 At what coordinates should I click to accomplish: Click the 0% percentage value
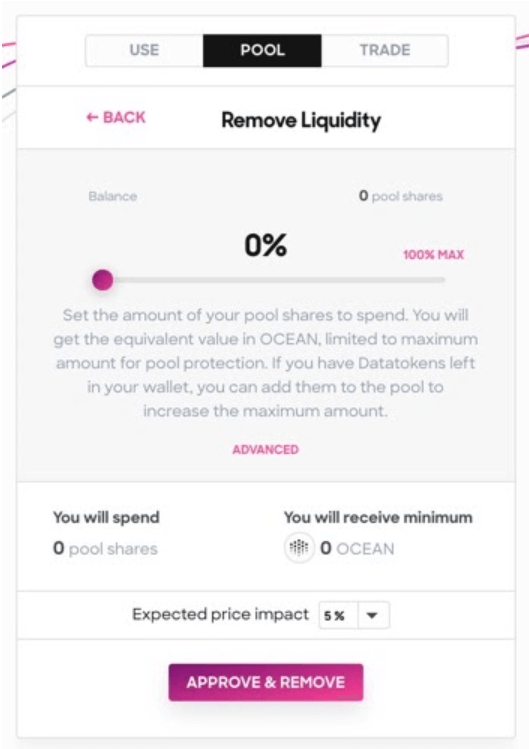click(x=266, y=245)
